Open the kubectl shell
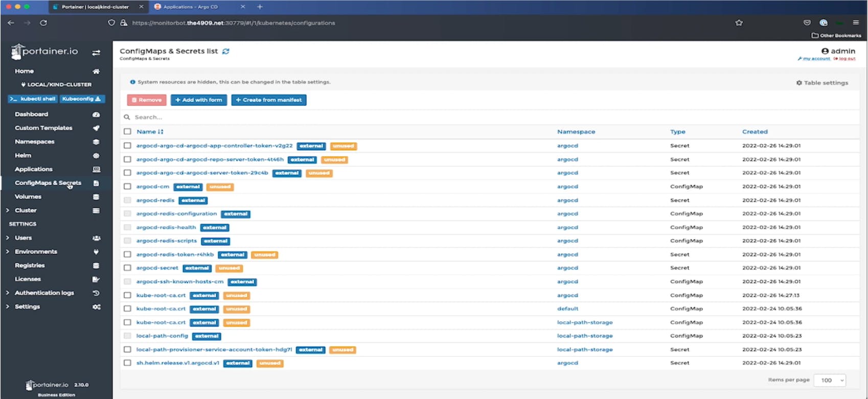 33,99
